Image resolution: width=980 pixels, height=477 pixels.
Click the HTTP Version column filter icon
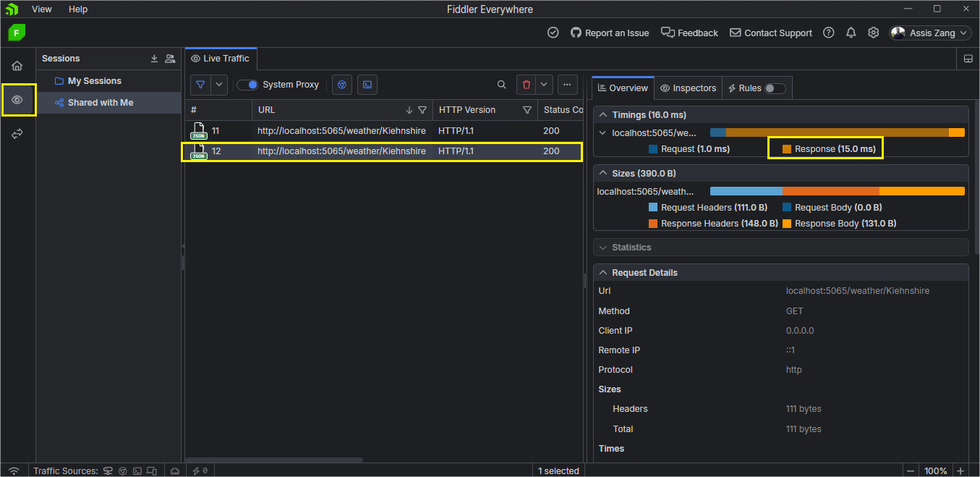point(527,110)
